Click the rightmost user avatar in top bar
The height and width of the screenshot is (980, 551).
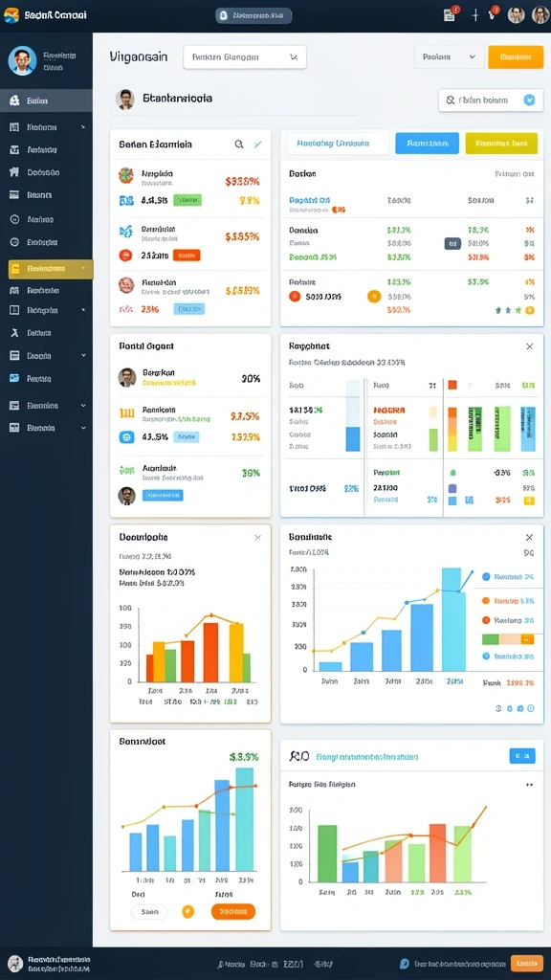coord(540,15)
